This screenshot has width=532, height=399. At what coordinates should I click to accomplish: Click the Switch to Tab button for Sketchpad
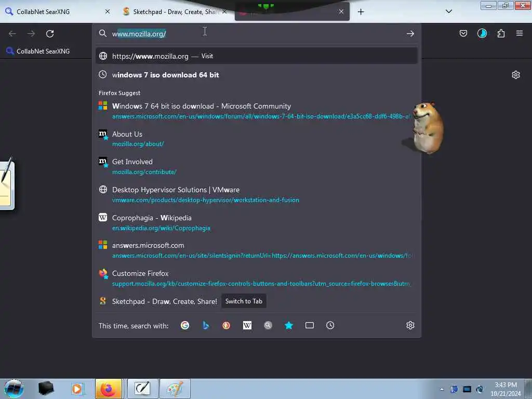244,301
